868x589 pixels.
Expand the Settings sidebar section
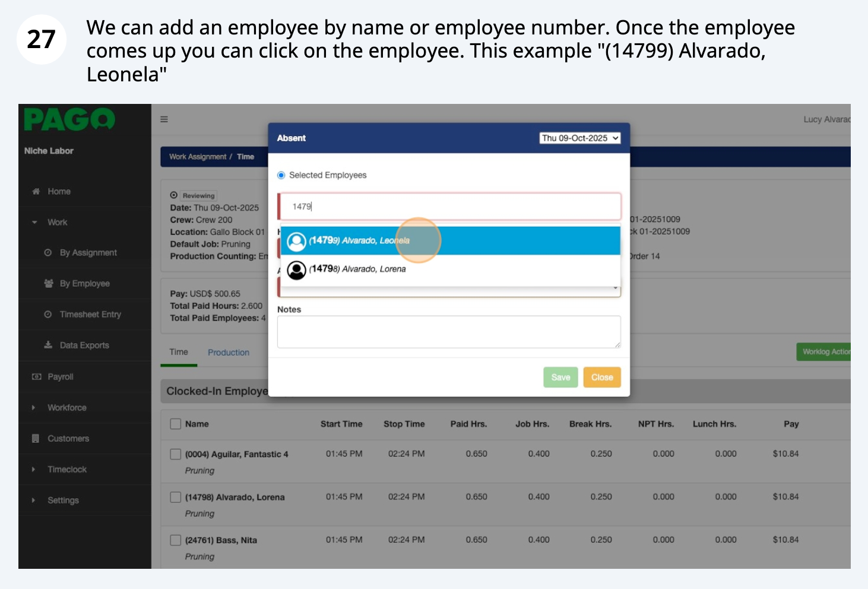click(63, 500)
